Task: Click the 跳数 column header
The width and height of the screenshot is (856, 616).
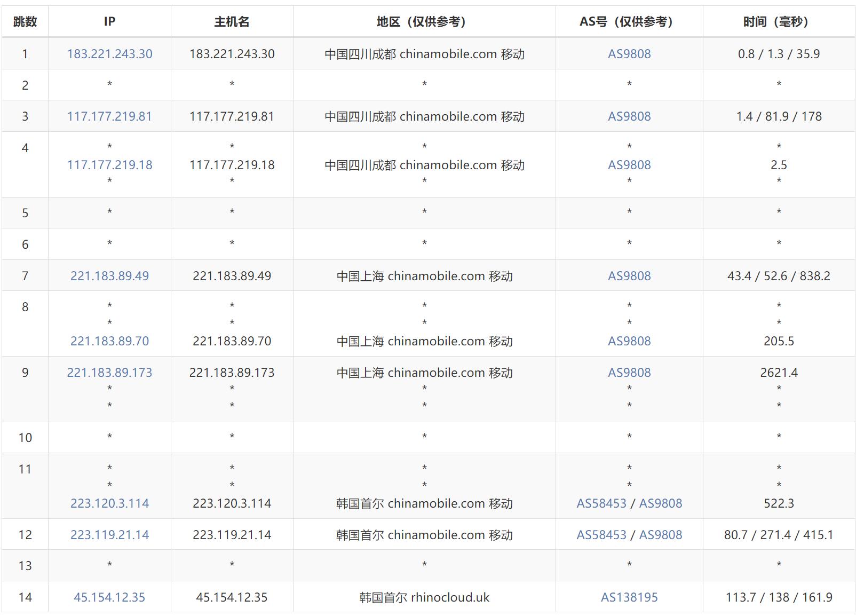Action: pos(25,22)
